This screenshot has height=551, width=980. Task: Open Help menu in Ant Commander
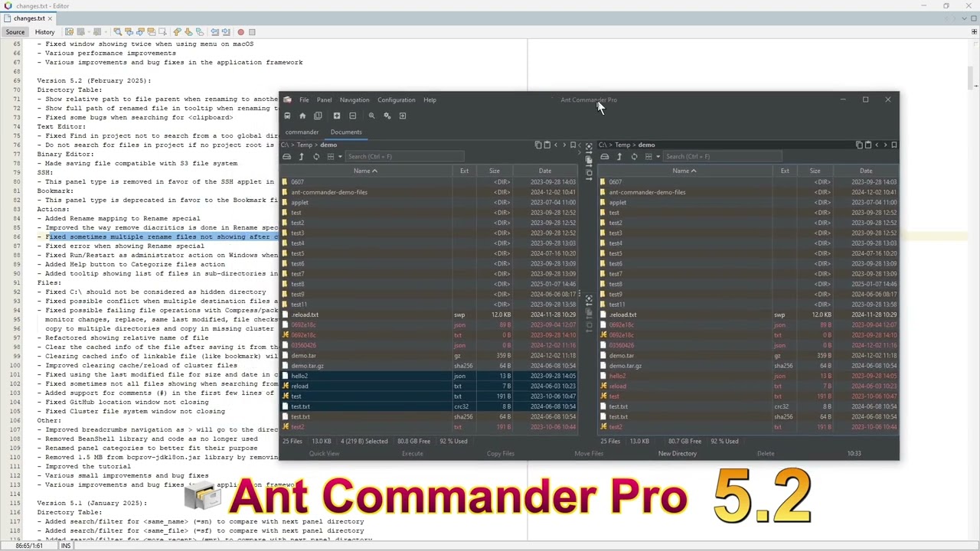click(x=430, y=99)
